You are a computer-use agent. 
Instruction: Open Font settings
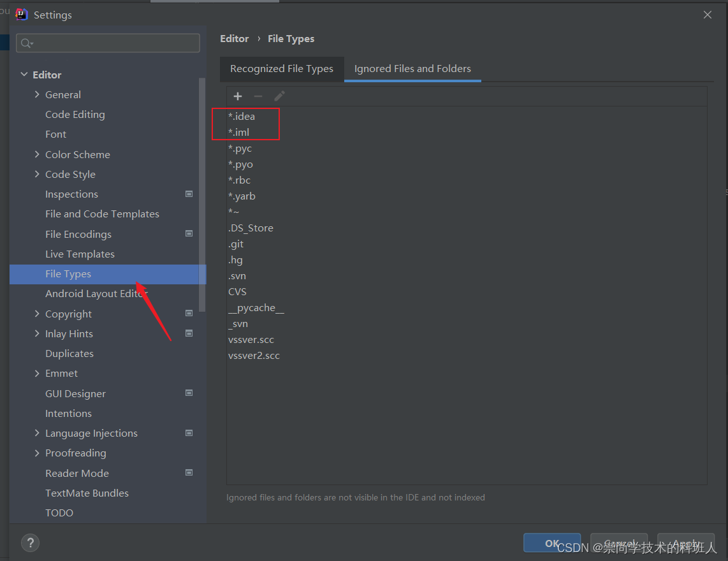pos(55,135)
